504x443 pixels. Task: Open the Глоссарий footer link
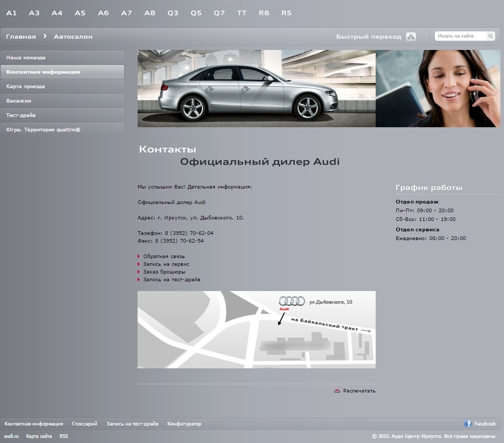coord(85,424)
